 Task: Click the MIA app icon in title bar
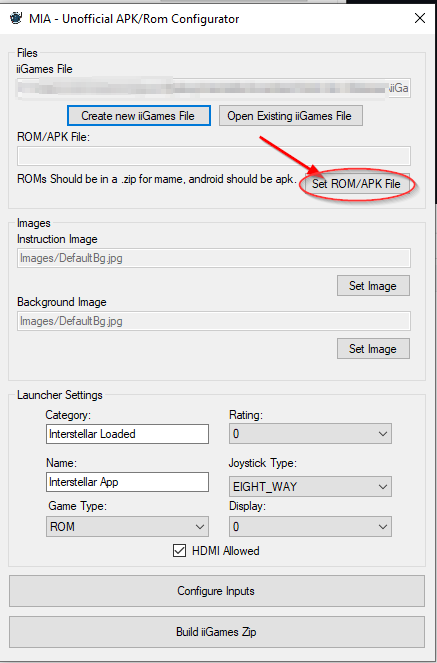tap(16, 19)
